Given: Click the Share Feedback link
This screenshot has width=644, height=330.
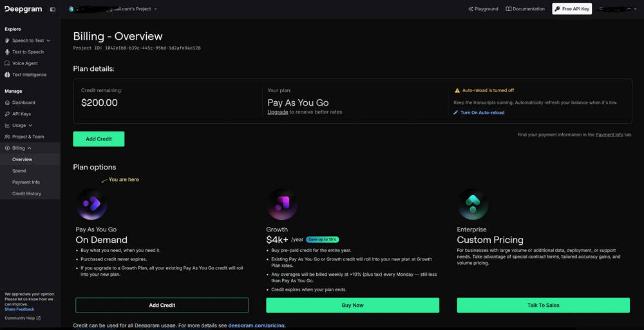Looking at the screenshot, I should pyautogui.click(x=19, y=309).
